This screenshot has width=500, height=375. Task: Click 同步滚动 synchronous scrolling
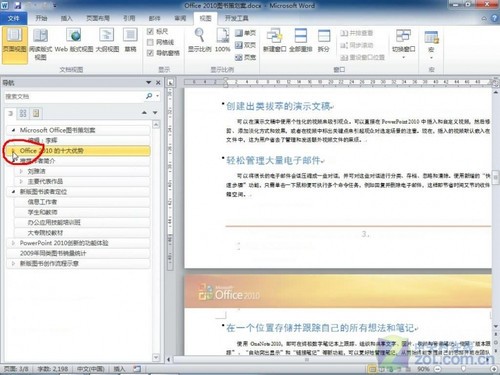click(357, 45)
